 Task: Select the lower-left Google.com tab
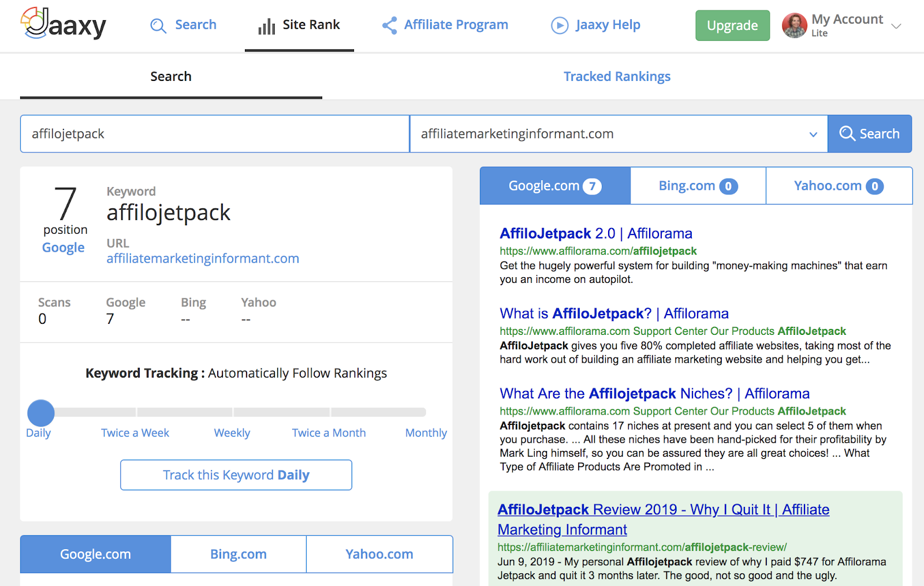click(95, 554)
